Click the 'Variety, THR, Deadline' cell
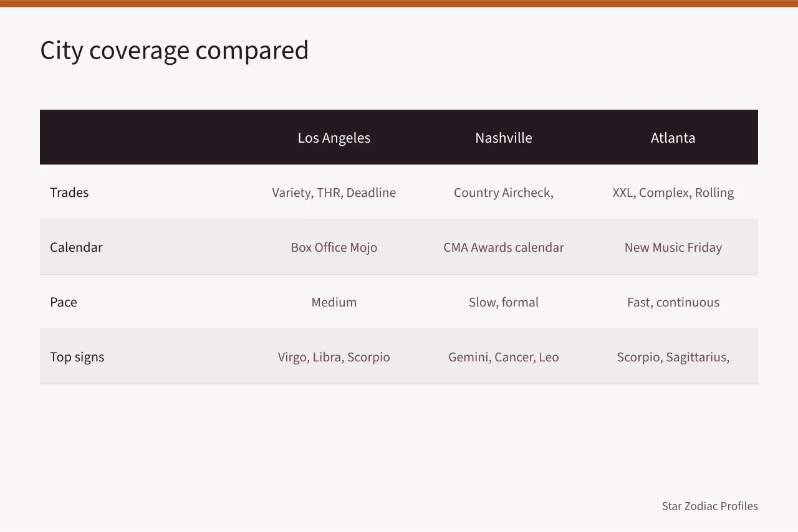The image size is (798, 532). click(x=334, y=192)
